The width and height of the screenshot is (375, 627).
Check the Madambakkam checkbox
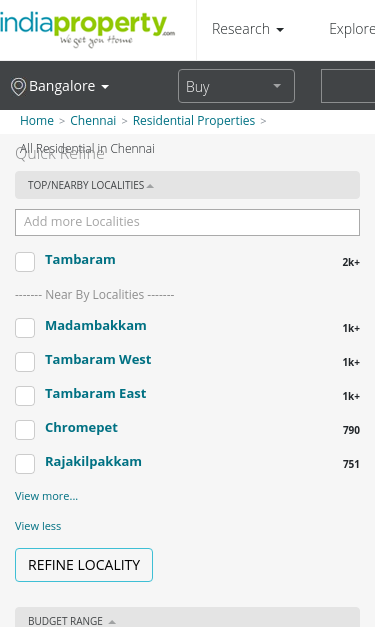pos(25,328)
